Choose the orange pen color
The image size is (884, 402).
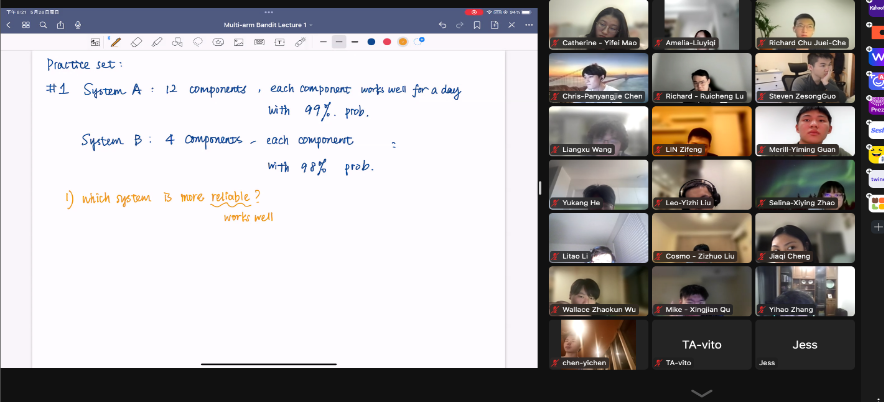(403, 42)
